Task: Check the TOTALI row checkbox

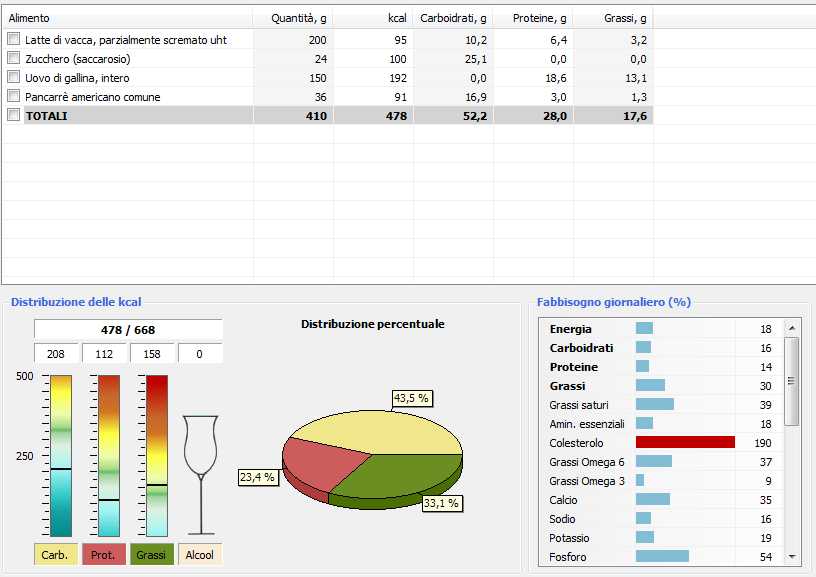Action: (x=13, y=115)
